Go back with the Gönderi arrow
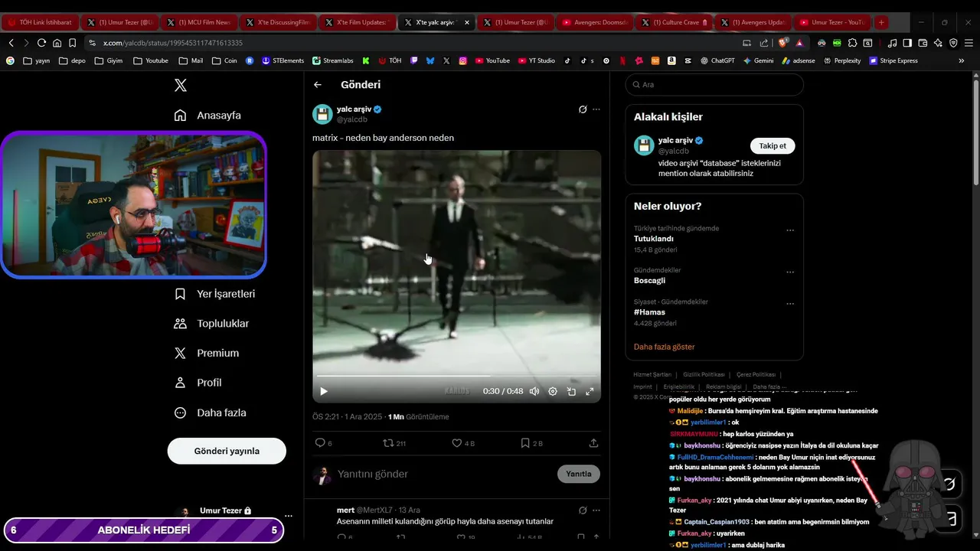Screen dimensions: 980x551 click(318, 85)
